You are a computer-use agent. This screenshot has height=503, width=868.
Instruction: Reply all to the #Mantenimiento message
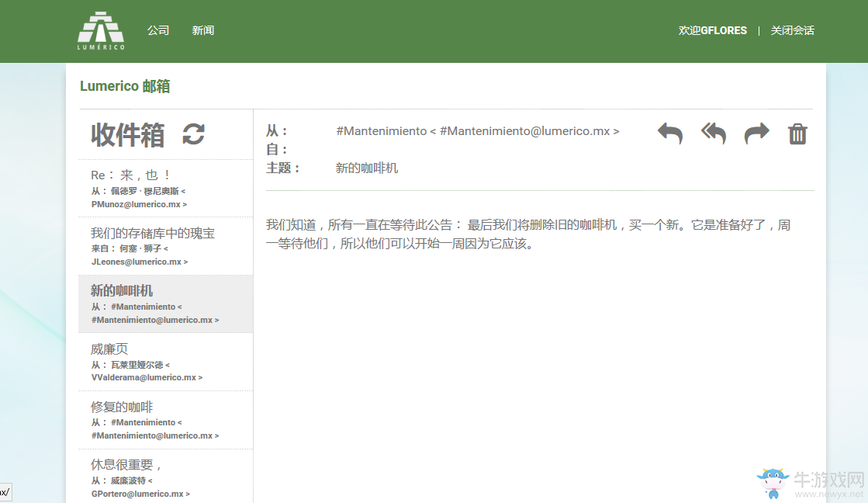(713, 134)
